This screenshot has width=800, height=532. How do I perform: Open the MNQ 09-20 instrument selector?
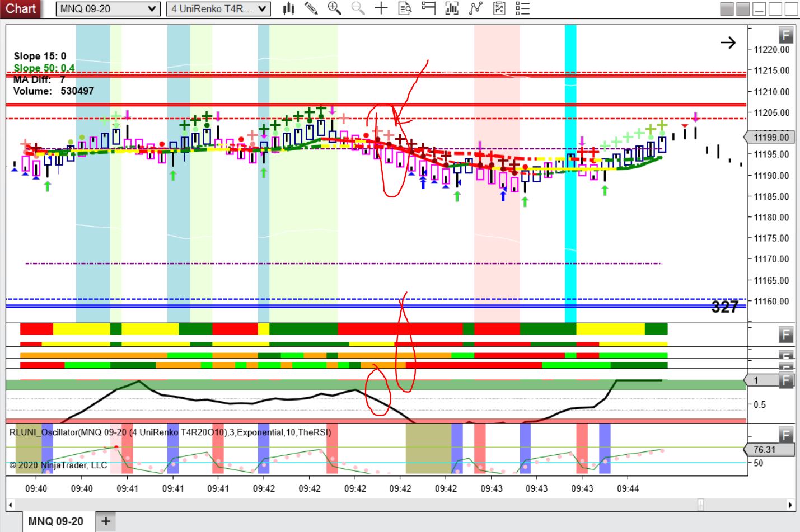pyautogui.click(x=108, y=9)
